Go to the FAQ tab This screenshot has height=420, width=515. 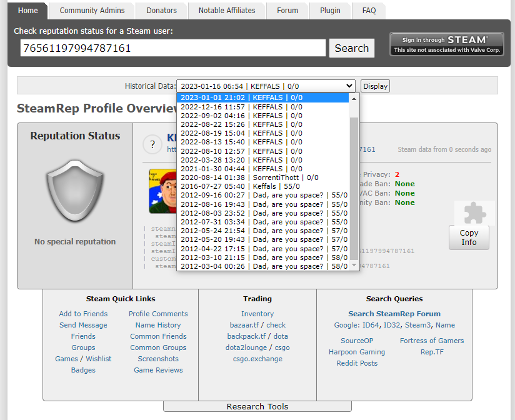point(369,11)
